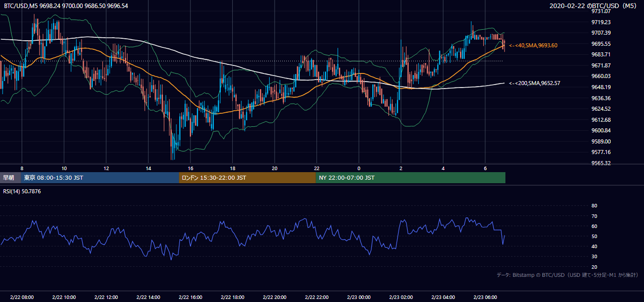Image resolution: width=644 pixels, height=302 pixels.
Task: Click the 2/22 20:00 date label
Action: pyautogui.click(x=274, y=297)
